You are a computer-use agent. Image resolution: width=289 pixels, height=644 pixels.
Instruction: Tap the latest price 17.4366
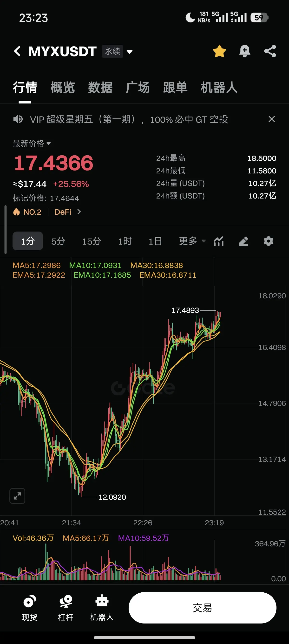(54, 163)
